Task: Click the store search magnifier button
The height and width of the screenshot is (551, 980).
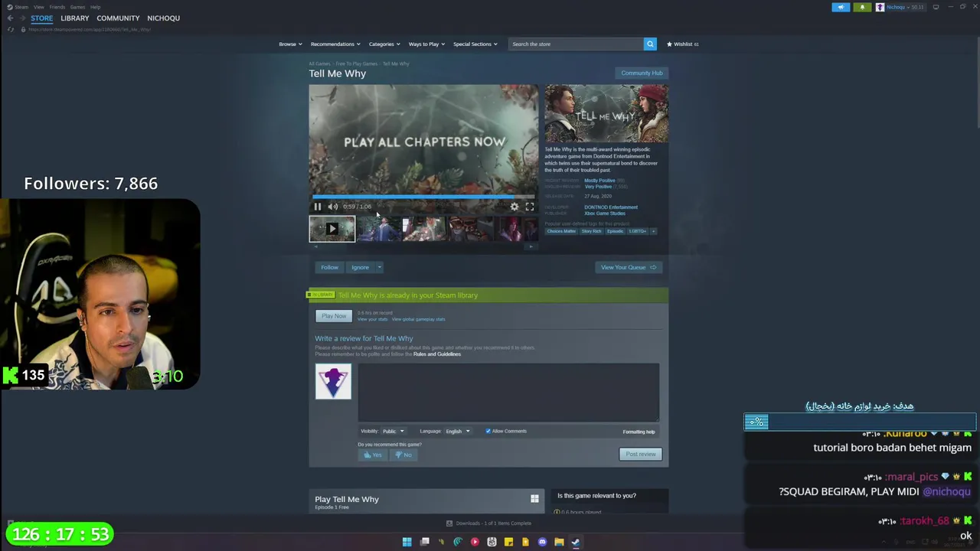Action: [650, 44]
